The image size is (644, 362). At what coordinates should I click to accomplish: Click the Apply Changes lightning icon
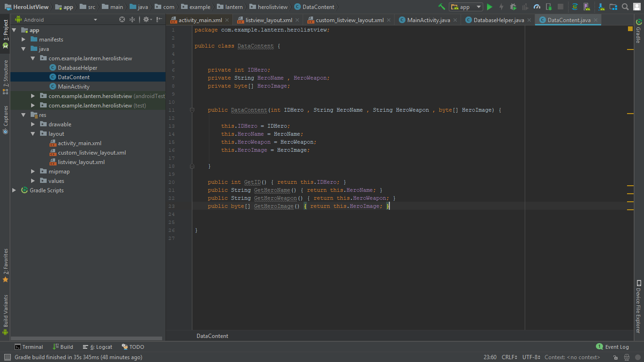point(501,7)
